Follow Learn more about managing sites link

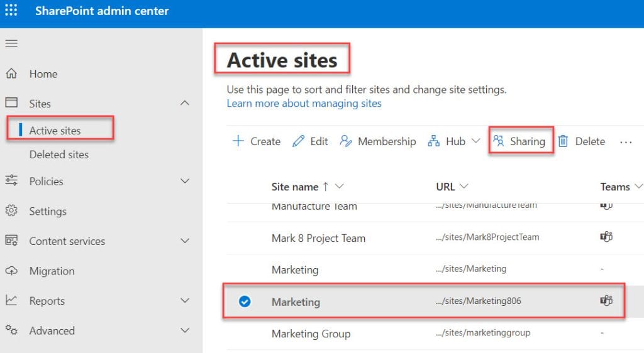(x=304, y=103)
